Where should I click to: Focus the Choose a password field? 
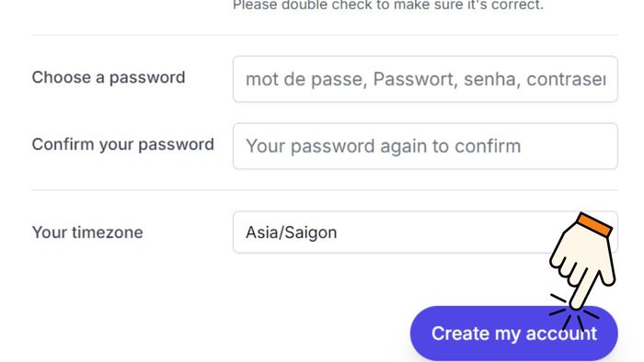(425, 79)
